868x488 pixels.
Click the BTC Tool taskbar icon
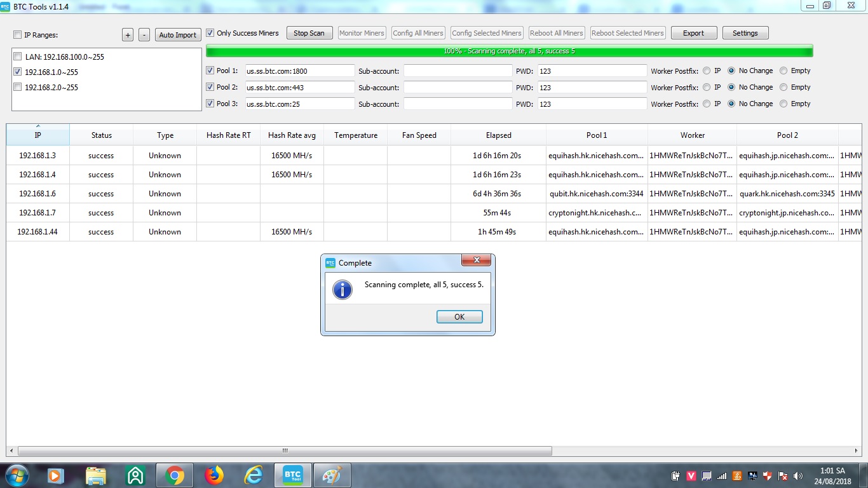click(x=293, y=475)
